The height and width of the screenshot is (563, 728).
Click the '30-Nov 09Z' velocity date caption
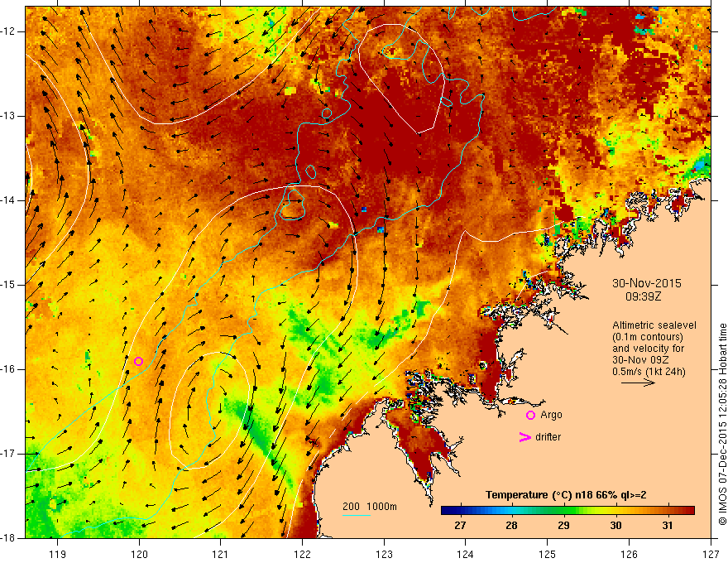pyautogui.click(x=642, y=360)
